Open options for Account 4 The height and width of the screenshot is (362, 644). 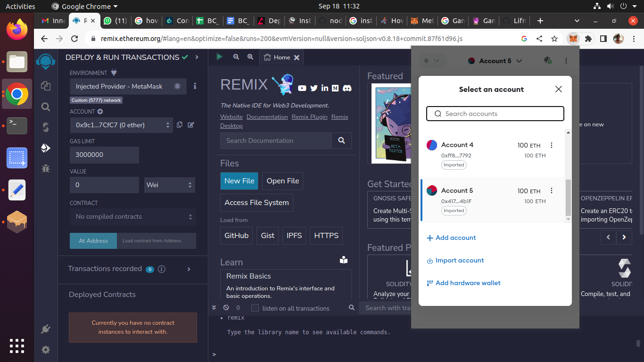point(552,145)
